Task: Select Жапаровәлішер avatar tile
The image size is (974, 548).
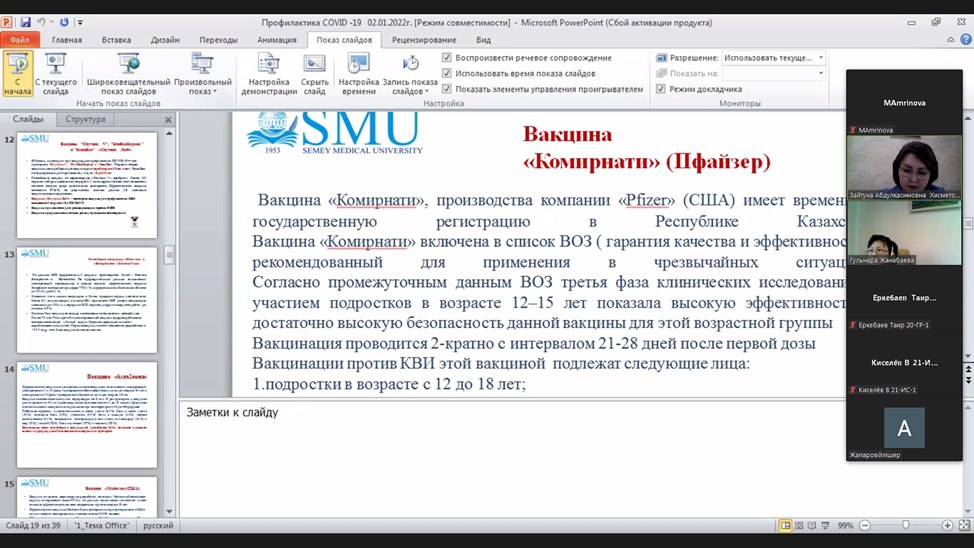Action: click(x=904, y=428)
